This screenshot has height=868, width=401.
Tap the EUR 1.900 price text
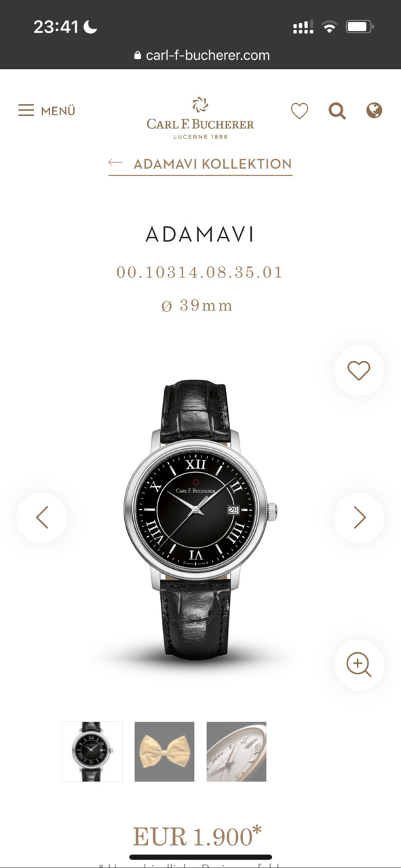[197, 836]
